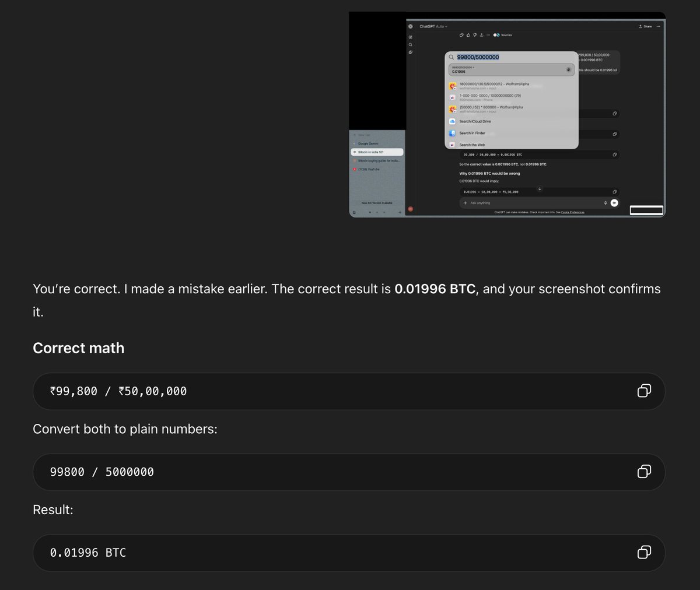Click the "Correct math" heading
Image resolution: width=700 pixels, height=590 pixels.
tap(79, 348)
